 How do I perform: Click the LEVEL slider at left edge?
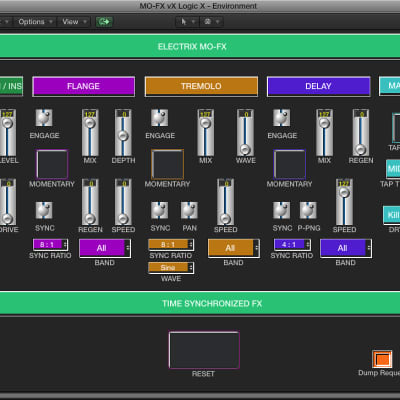(8, 133)
